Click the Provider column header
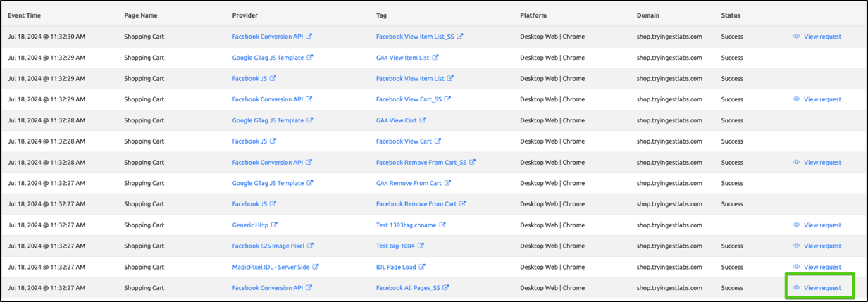The width and height of the screenshot is (868, 302). [x=245, y=15]
